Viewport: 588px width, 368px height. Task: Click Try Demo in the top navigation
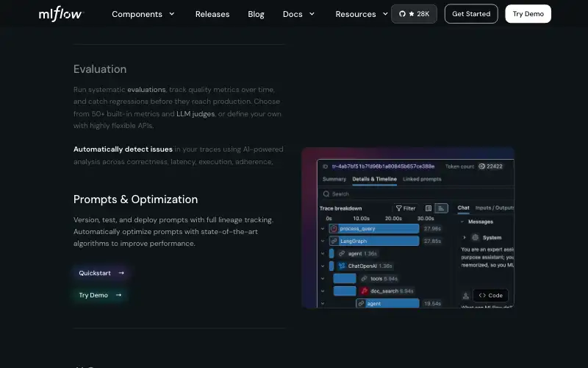pos(528,14)
